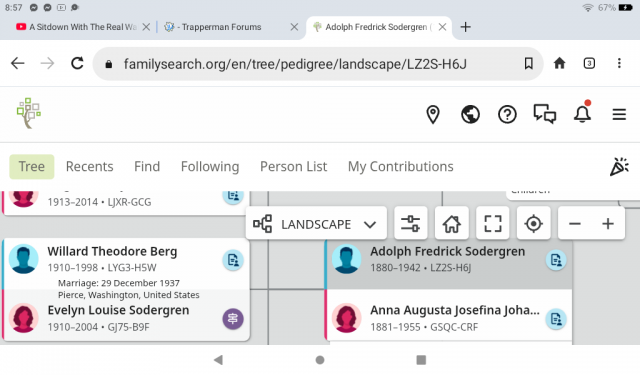Screen dimensions: 640x375
Task: Open research suggestion for Evelyn Louise Sodergren
Action: 233,319
